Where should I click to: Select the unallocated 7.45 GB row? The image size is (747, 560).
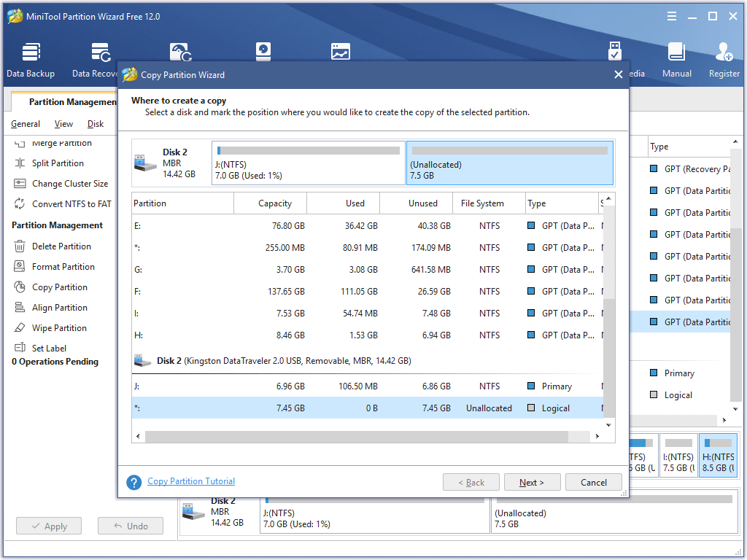(368, 408)
